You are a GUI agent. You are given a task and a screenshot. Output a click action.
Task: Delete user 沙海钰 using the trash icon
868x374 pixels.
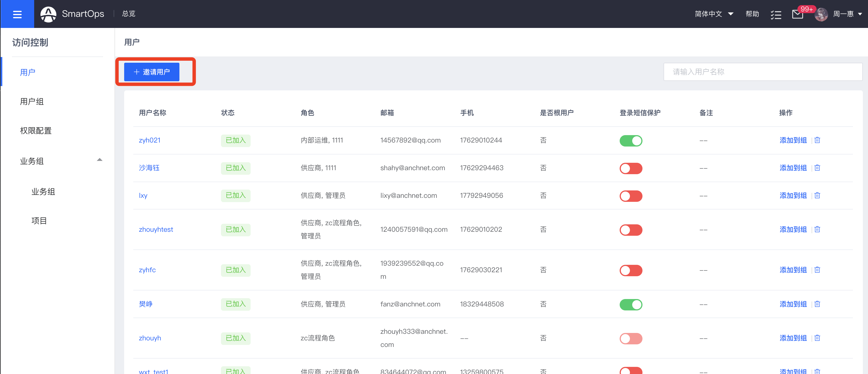click(818, 168)
